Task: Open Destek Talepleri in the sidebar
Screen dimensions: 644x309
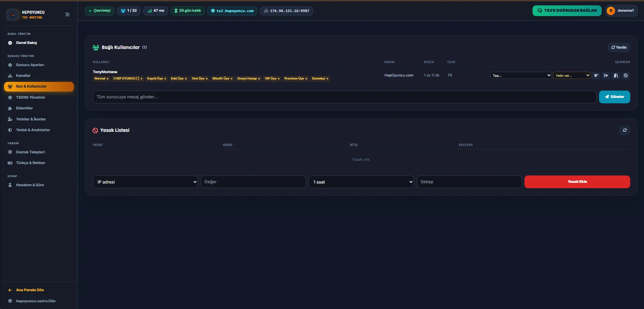Action: click(x=39, y=152)
